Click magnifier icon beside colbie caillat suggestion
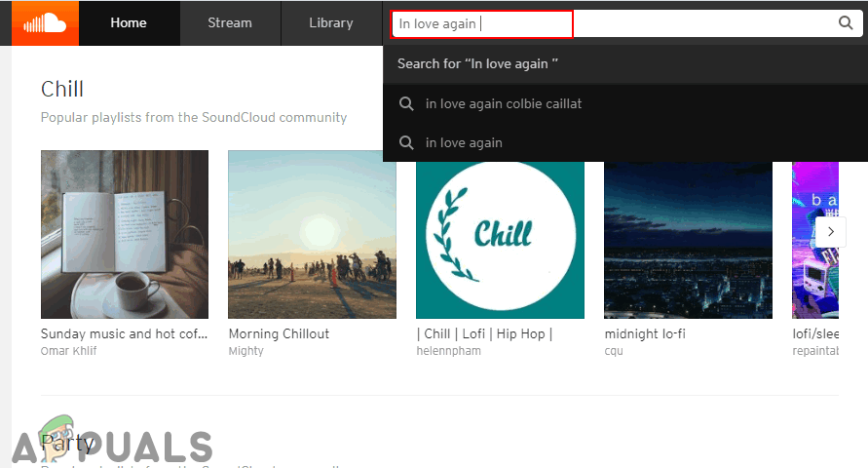 pos(407,103)
